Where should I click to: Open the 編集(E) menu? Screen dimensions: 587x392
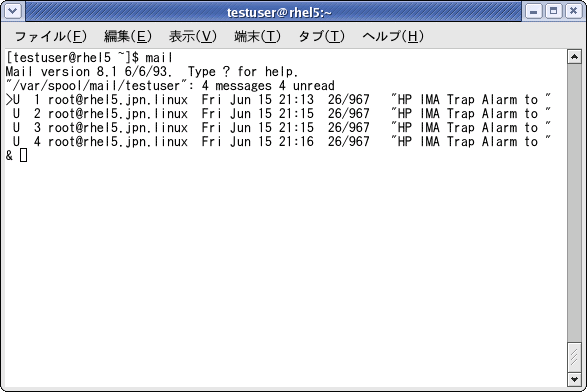(x=128, y=36)
